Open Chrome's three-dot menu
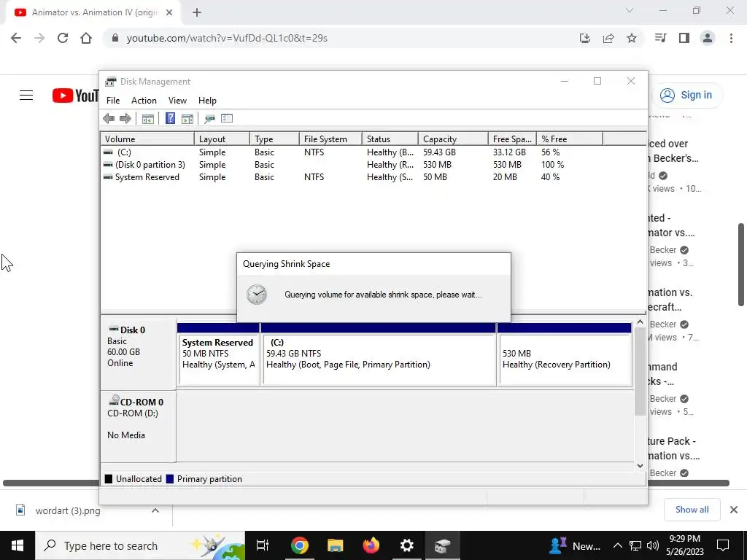This screenshot has width=747, height=560. (731, 38)
